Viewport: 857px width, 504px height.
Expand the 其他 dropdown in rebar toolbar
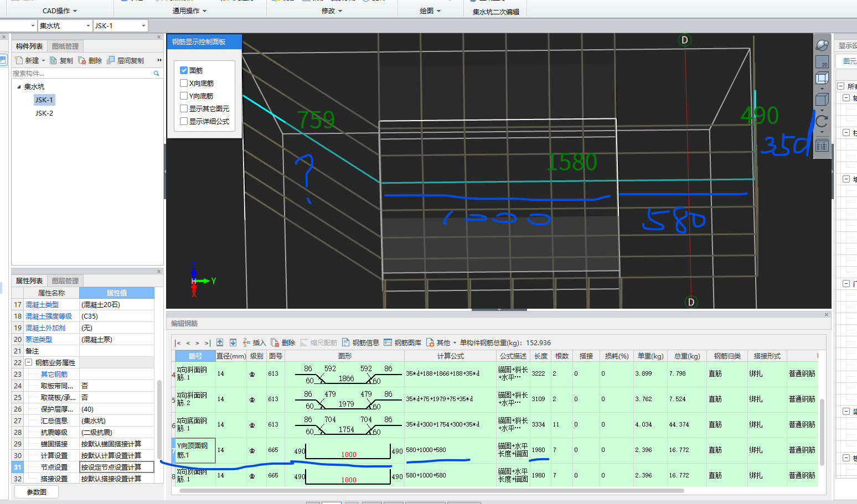(x=455, y=342)
